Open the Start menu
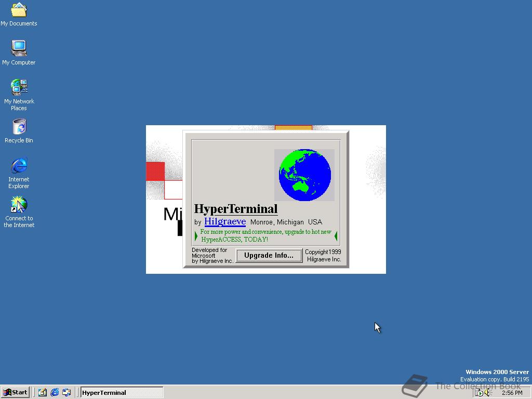Screen dimensions: 532x399 point(15,393)
